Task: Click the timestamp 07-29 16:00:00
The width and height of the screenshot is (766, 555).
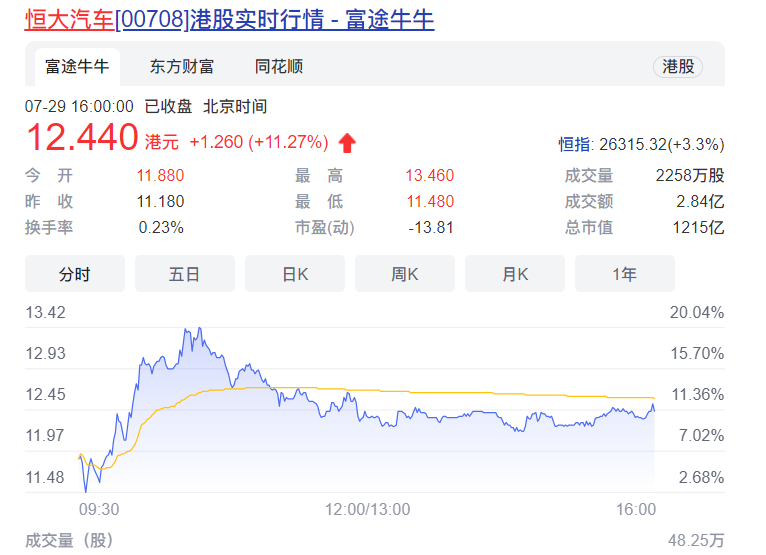Action: pos(79,107)
